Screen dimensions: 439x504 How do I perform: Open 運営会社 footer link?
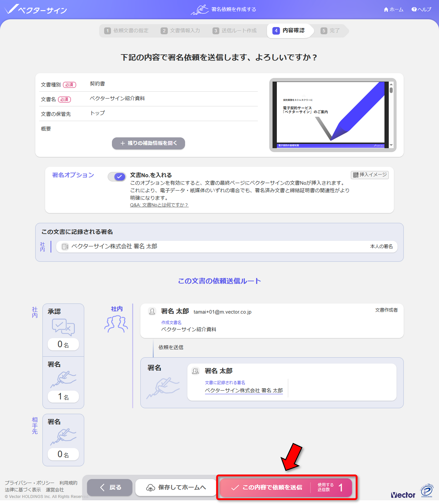55,490
